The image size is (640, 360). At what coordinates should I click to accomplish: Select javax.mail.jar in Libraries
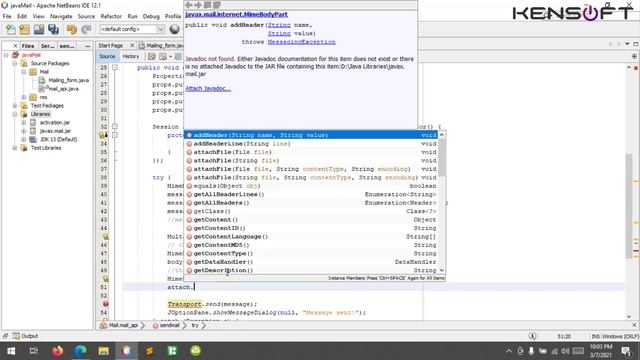(55, 131)
